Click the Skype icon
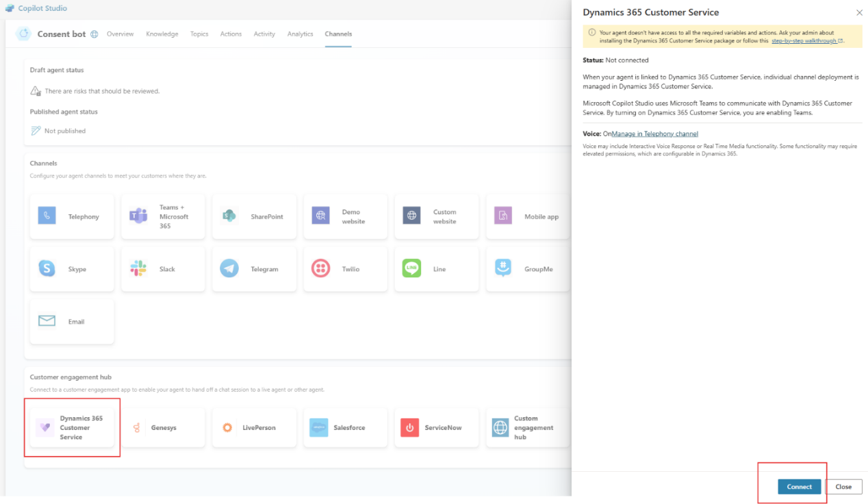Screen dimensions: 868x504 click(47, 268)
